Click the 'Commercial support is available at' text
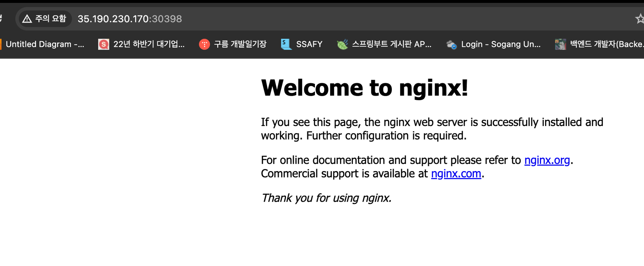Viewport: 644px width, 266px height. (344, 174)
